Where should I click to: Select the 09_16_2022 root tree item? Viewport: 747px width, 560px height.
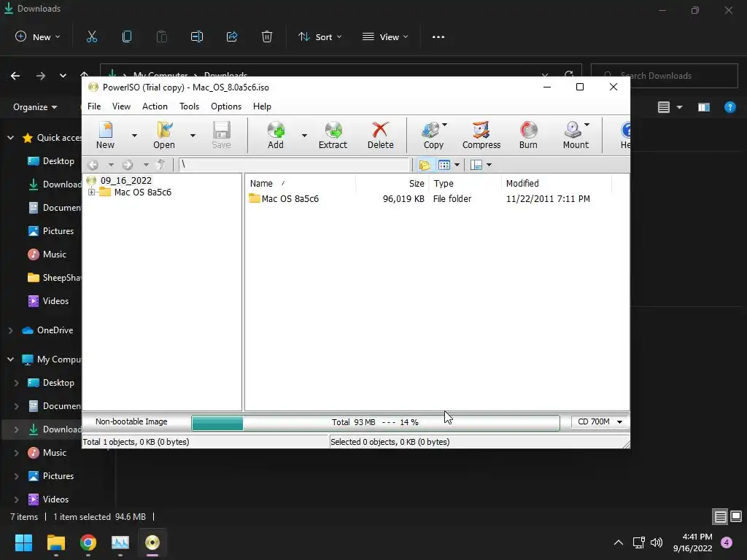125,181
